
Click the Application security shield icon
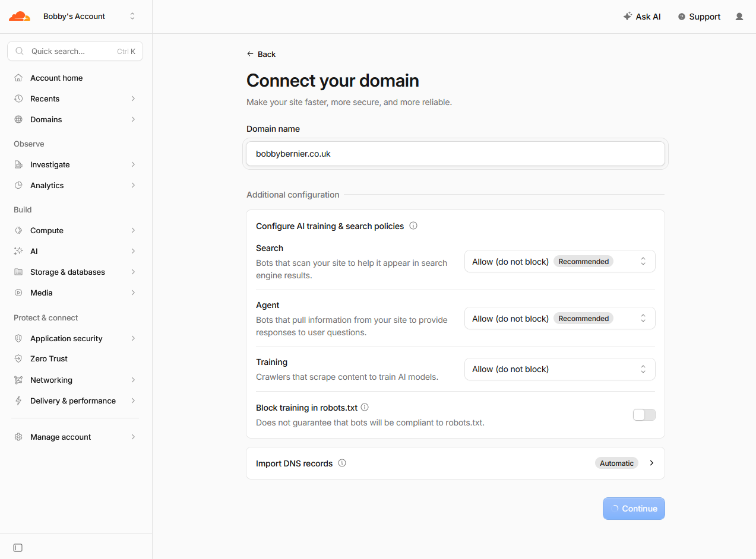pos(18,338)
